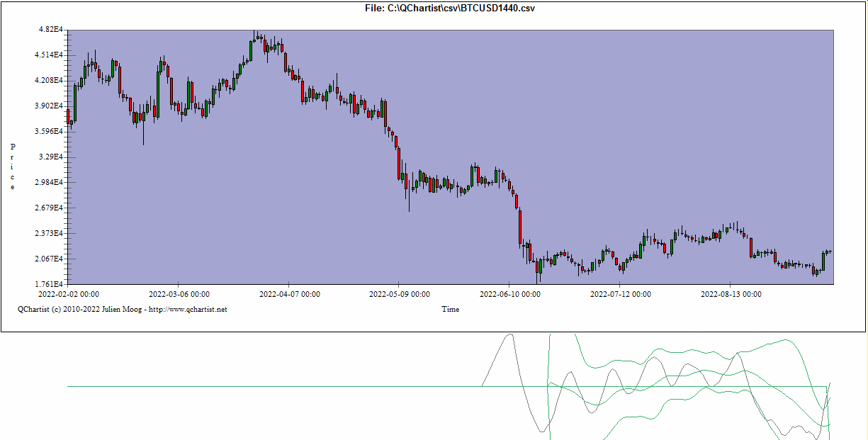Image resolution: width=868 pixels, height=440 pixels.
Task: Click the 1.761E4 price axis label
Action: point(50,284)
